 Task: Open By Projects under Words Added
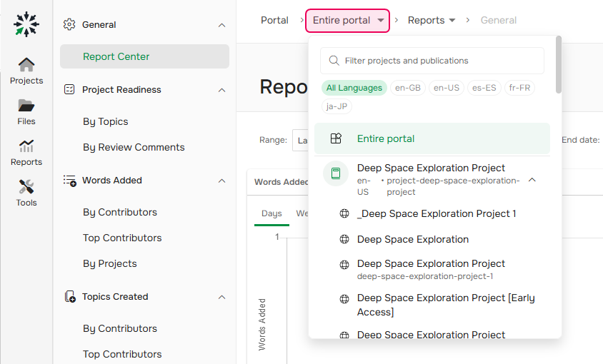coord(109,263)
